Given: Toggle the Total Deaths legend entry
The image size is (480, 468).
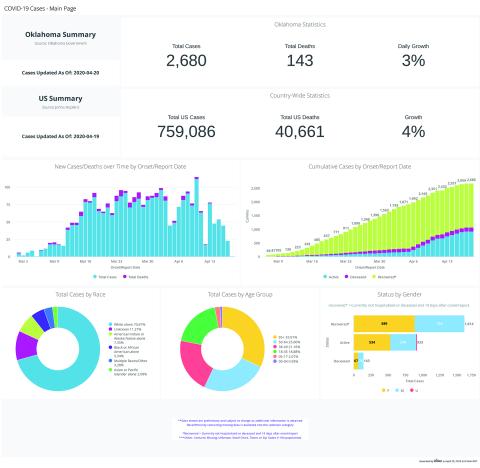Looking at the screenshot, I should click(135, 277).
